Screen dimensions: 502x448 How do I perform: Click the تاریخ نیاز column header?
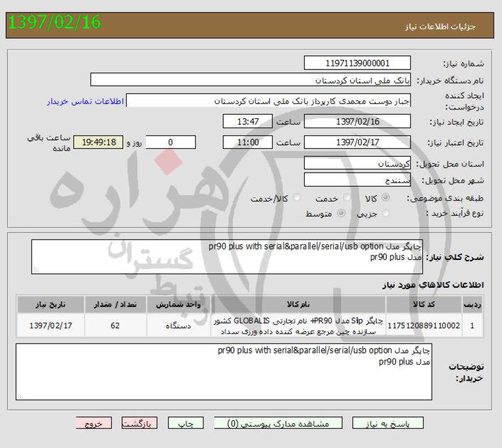51,304
